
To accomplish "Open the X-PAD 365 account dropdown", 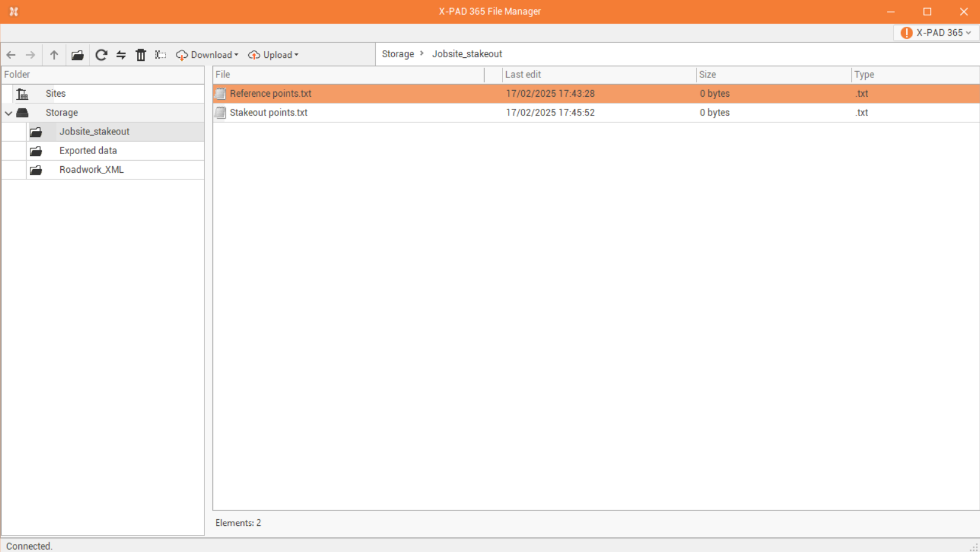I will 936,33.
